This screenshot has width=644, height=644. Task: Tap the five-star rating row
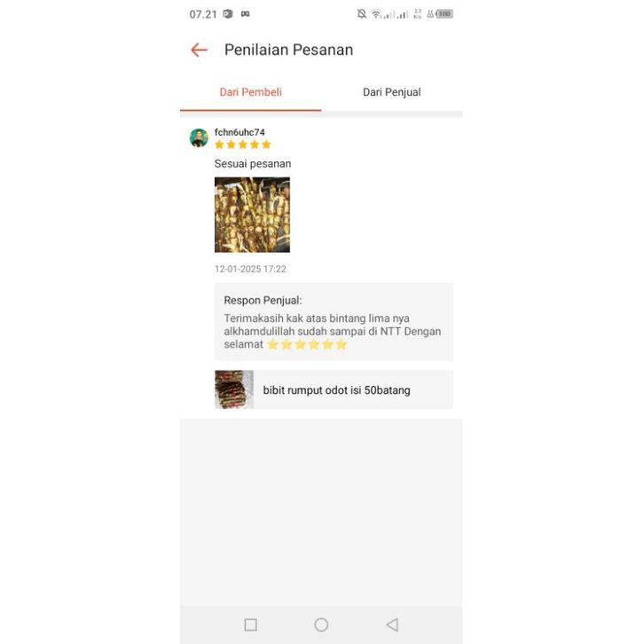click(243, 145)
